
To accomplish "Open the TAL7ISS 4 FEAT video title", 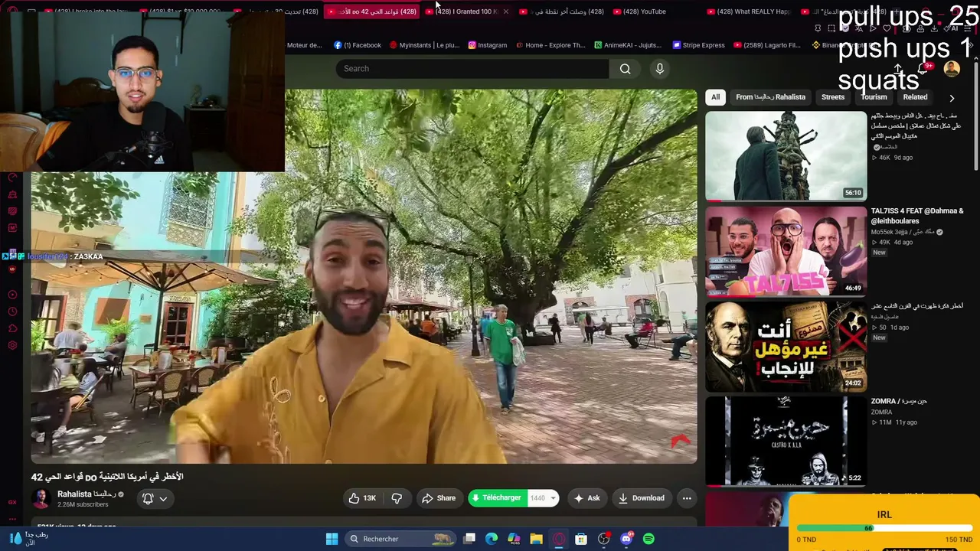I will point(917,216).
